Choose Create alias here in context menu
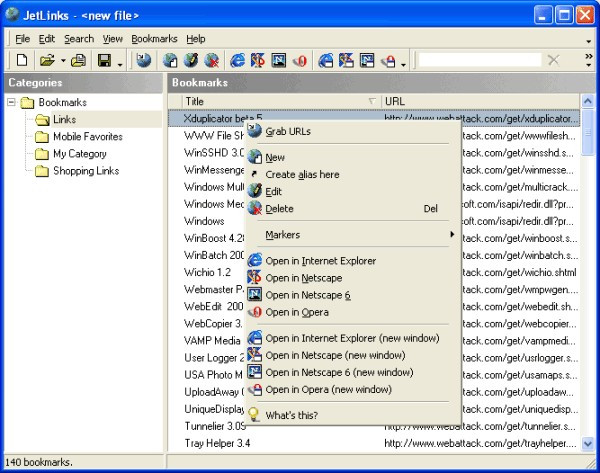Image resolution: width=600 pixels, height=473 pixels. [x=353, y=175]
